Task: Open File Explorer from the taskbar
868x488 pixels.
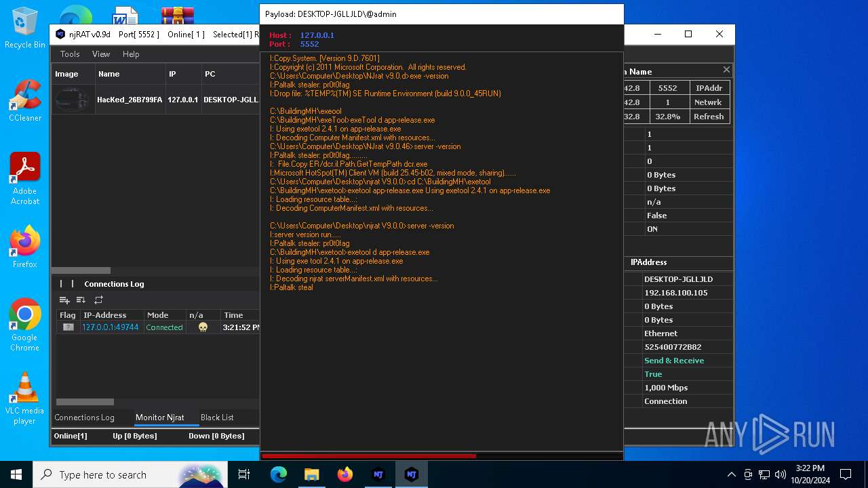Action: (x=311, y=474)
